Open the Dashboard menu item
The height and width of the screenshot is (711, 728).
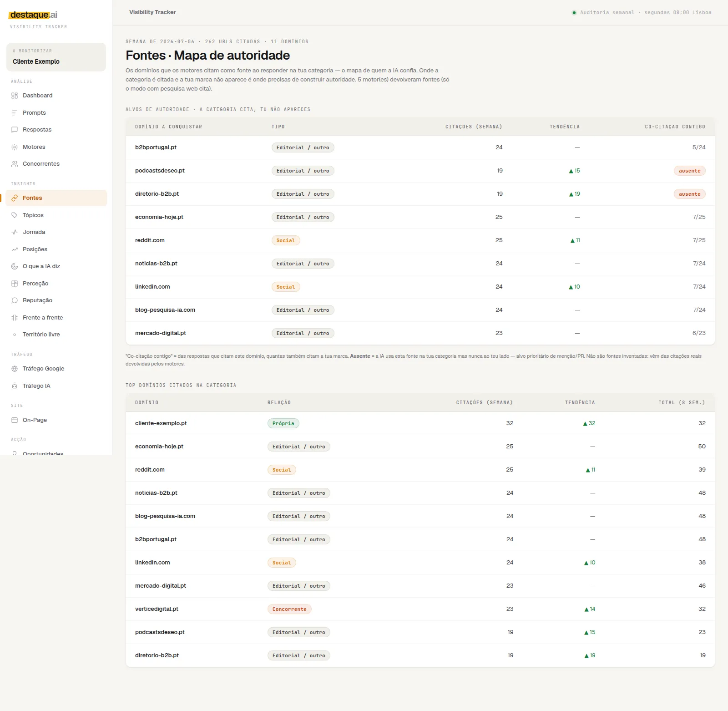pos(56,96)
